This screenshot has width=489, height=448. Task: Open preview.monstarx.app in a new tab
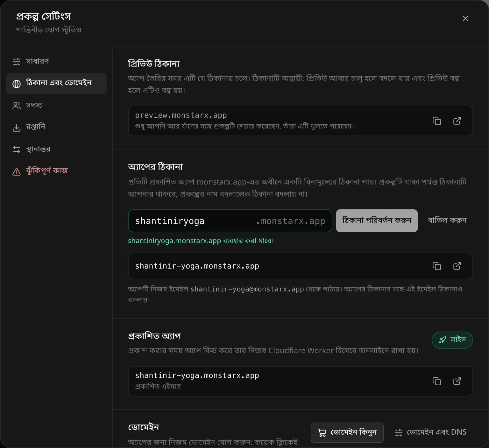(457, 121)
